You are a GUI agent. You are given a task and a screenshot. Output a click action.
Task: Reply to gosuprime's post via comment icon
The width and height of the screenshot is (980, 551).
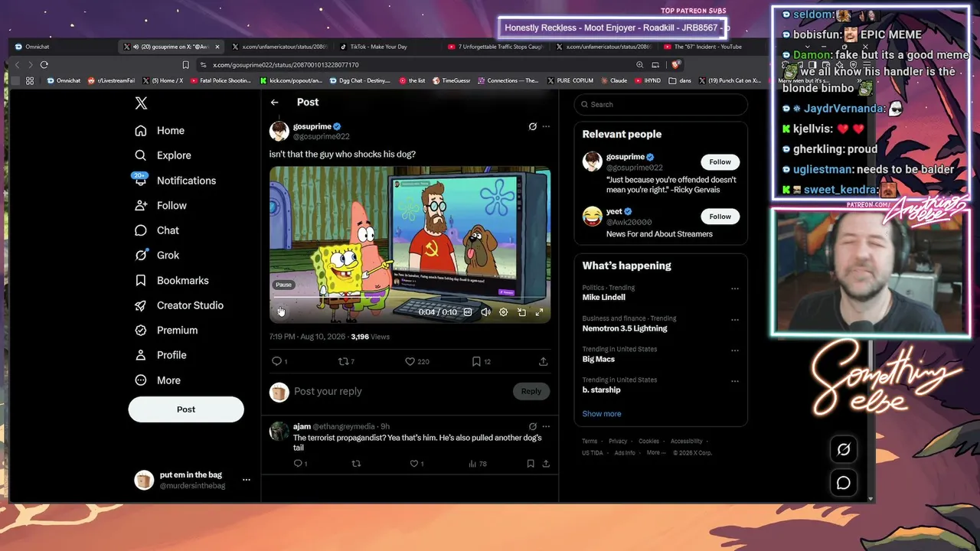point(279,361)
